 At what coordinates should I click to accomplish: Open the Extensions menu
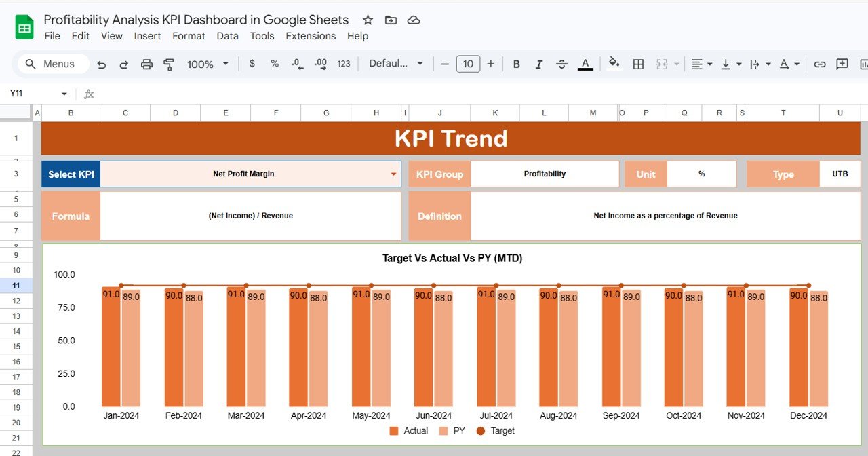click(311, 36)
